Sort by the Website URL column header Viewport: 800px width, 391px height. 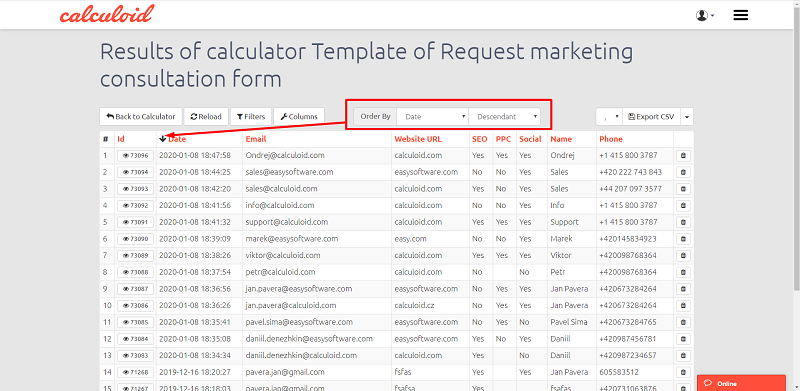418,139
